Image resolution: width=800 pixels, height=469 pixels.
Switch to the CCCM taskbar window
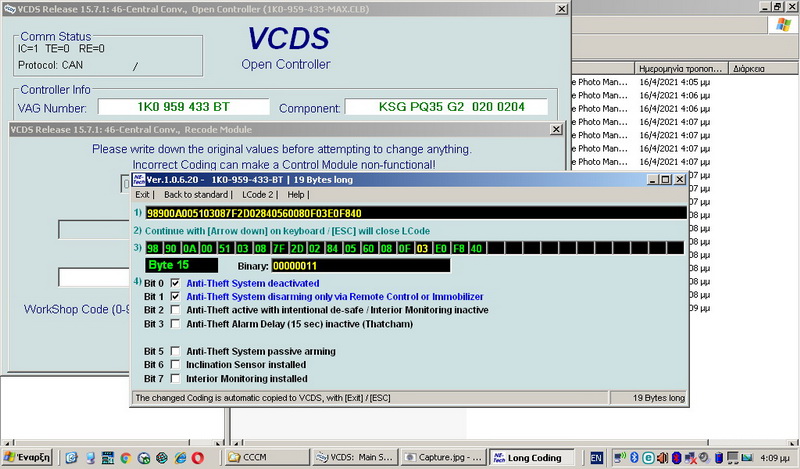click(267, 457)
